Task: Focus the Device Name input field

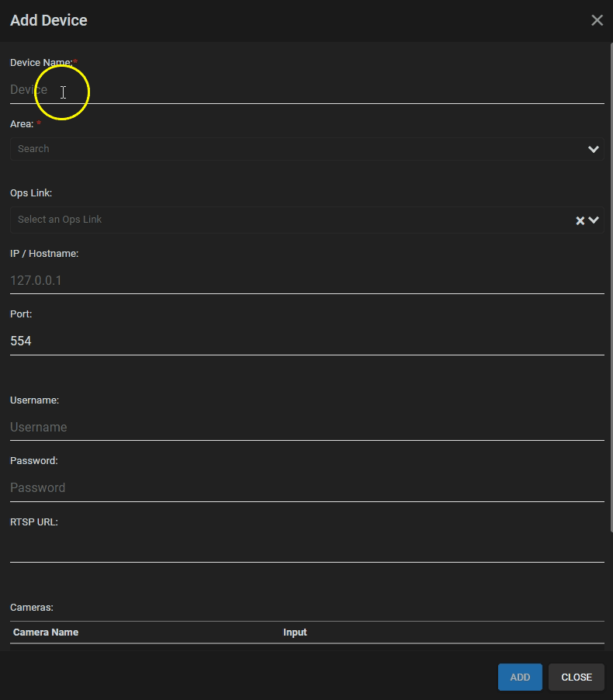Action: 306,90
